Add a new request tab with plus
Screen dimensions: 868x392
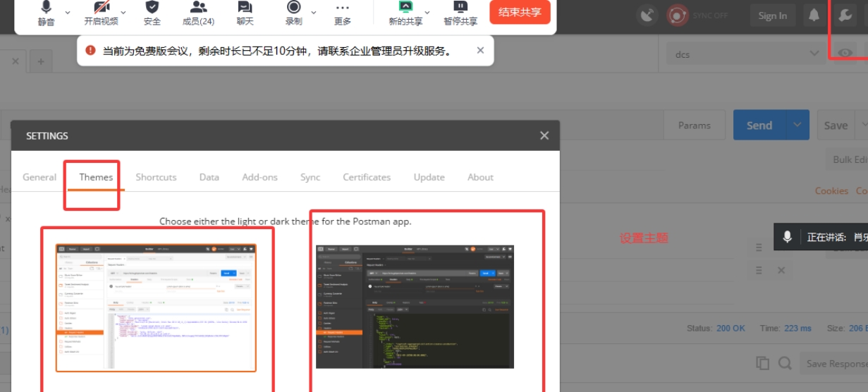40,61
